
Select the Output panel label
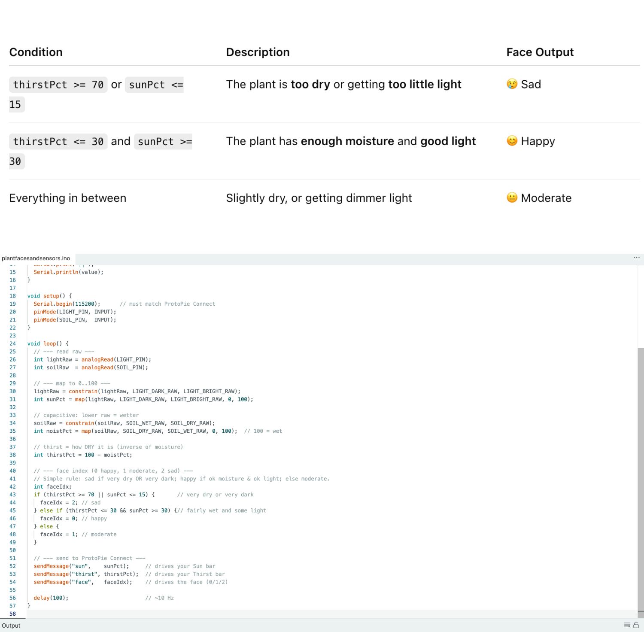click(11, 626)
